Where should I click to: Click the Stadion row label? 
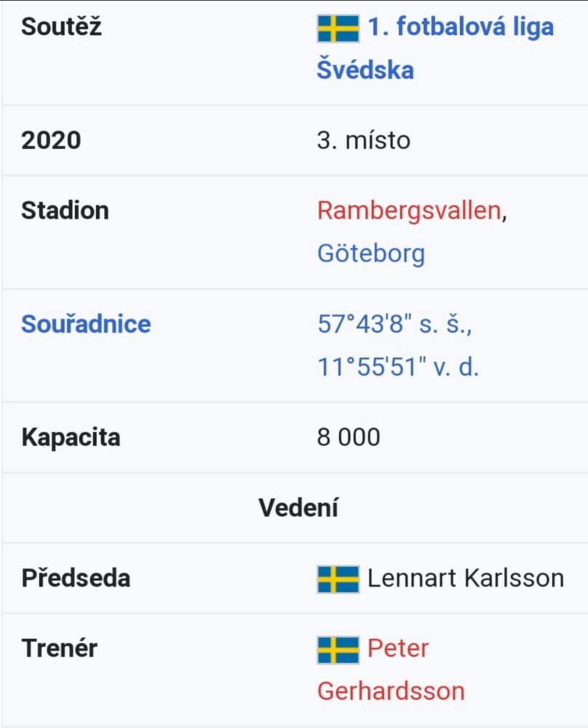65,210
